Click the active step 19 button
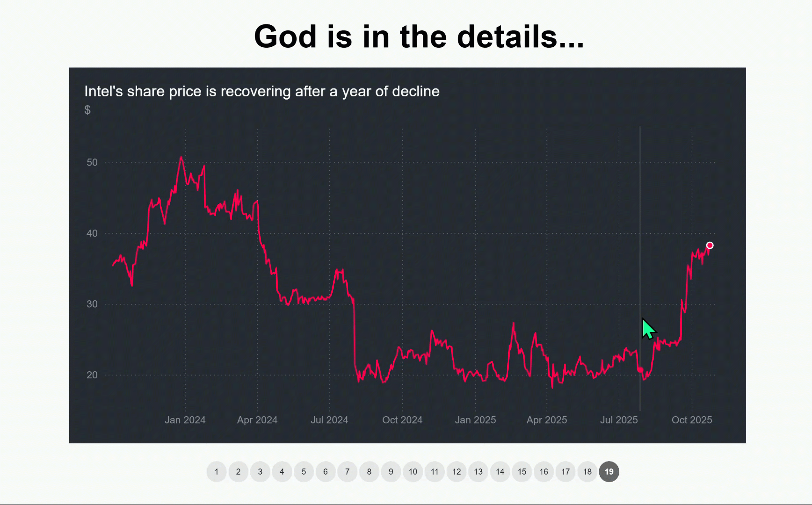The height and width of the screenshot is (505, 812). click(x=609, y=471)
